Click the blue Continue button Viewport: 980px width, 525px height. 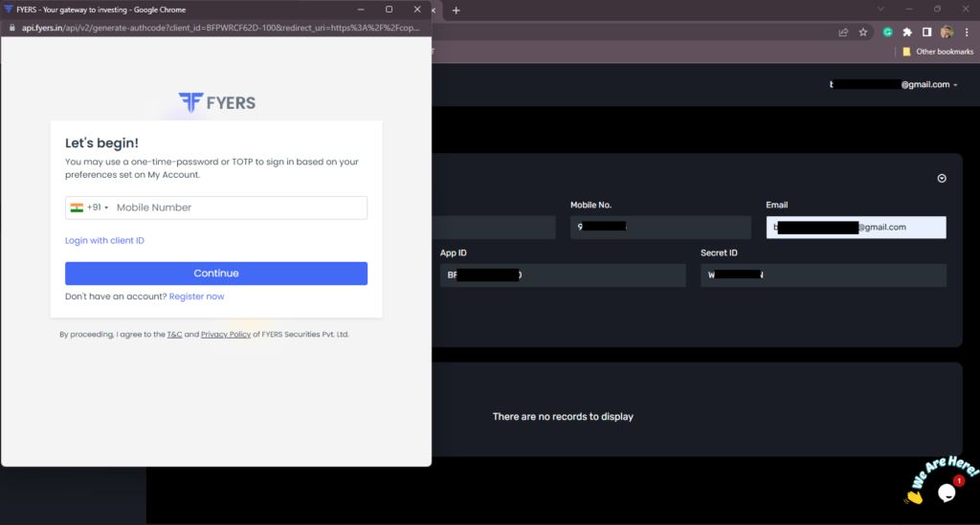pyautogui.click(x=216, y=273)
